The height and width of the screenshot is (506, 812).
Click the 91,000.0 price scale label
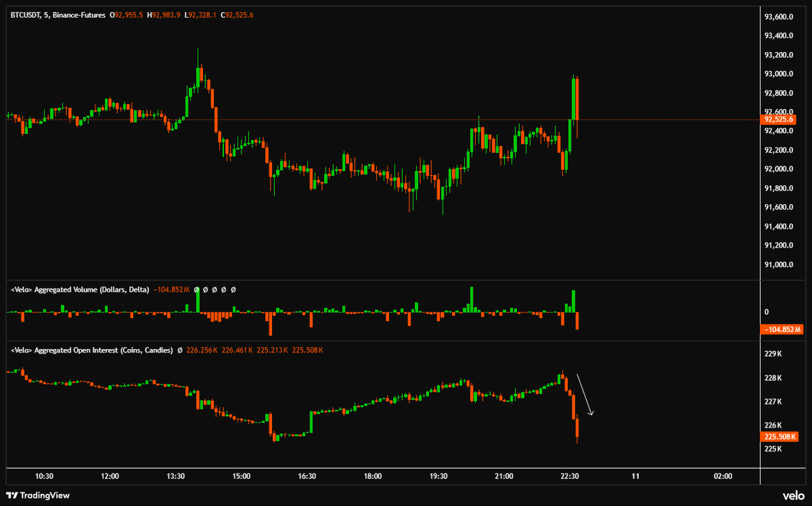click(x=778, y=264)
